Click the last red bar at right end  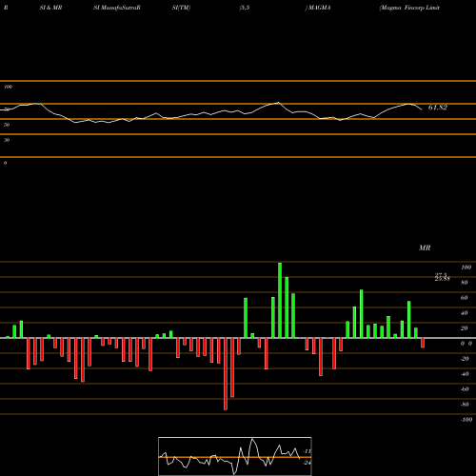point(423,343)
